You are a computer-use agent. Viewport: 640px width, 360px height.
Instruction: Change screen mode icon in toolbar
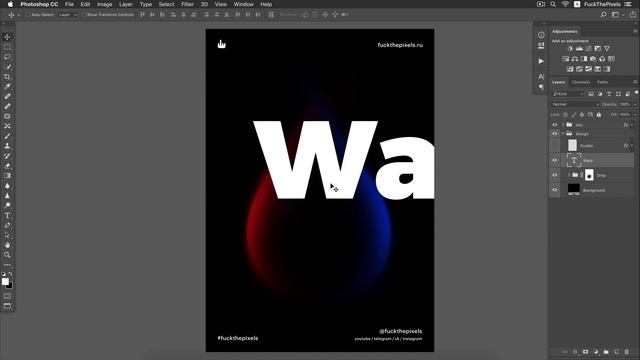tap(7, 306)
